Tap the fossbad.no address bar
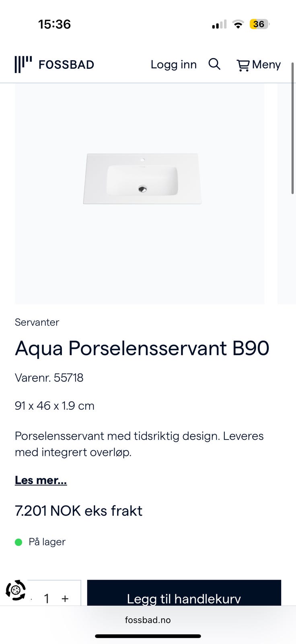This screenshot has height=644, width=296. (148, 620)
